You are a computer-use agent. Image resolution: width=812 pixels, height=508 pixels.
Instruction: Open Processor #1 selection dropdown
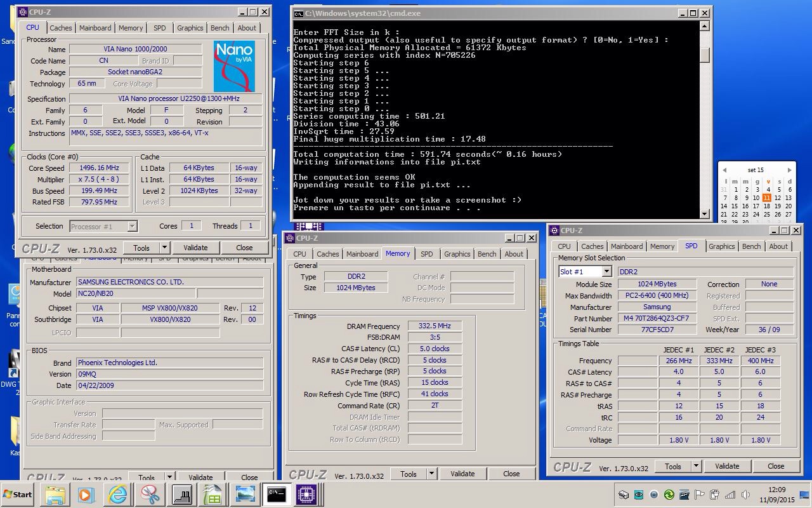tap(132, 226)
